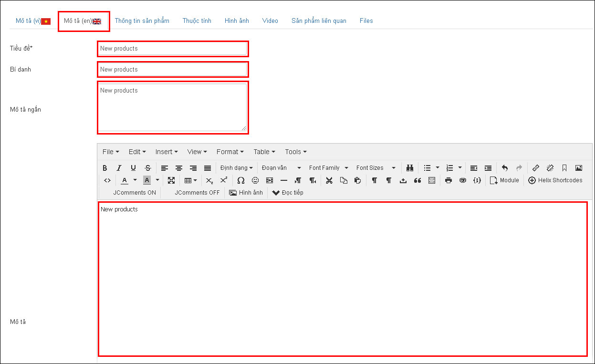Align text to the right
The height and width of the screenshot is (364, 595).
(x=193, y=168)
